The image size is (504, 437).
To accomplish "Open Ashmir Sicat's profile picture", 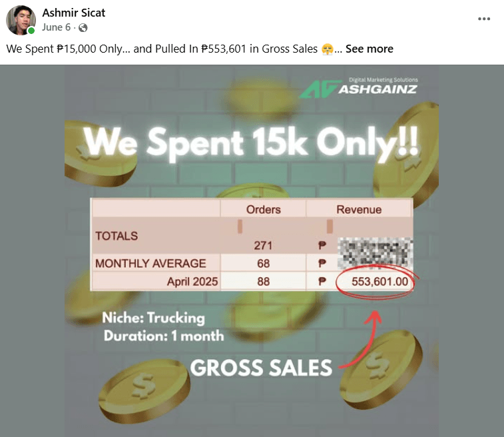I will pyautogui.click(x=21, y=20).
